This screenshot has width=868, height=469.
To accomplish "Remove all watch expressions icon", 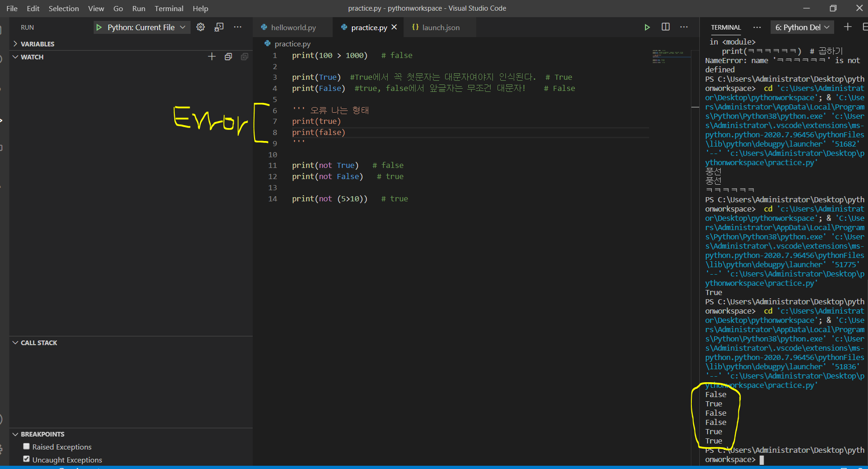I will [x=244, y=57].
